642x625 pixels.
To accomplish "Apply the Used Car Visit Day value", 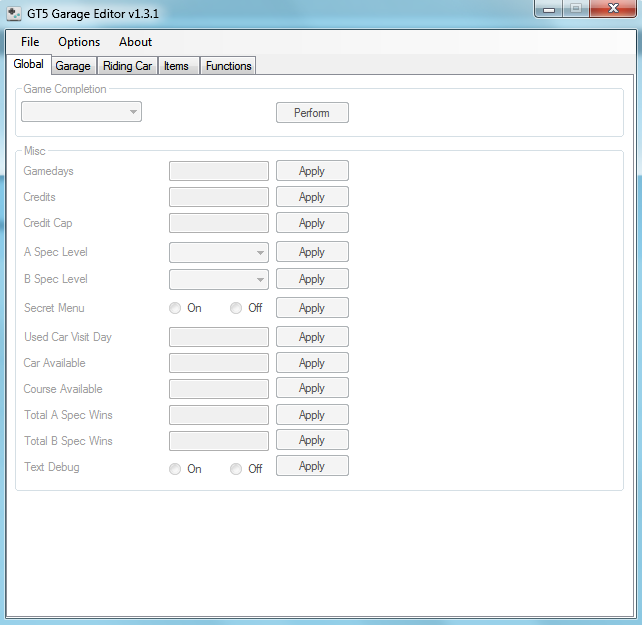I will pyautogui.click(x=312, y=337).
